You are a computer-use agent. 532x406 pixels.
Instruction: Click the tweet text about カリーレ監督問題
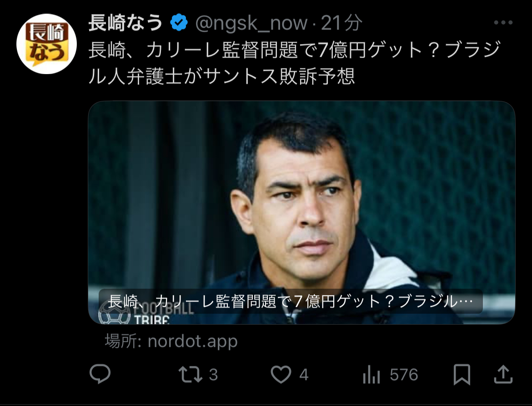coord(294,63)
